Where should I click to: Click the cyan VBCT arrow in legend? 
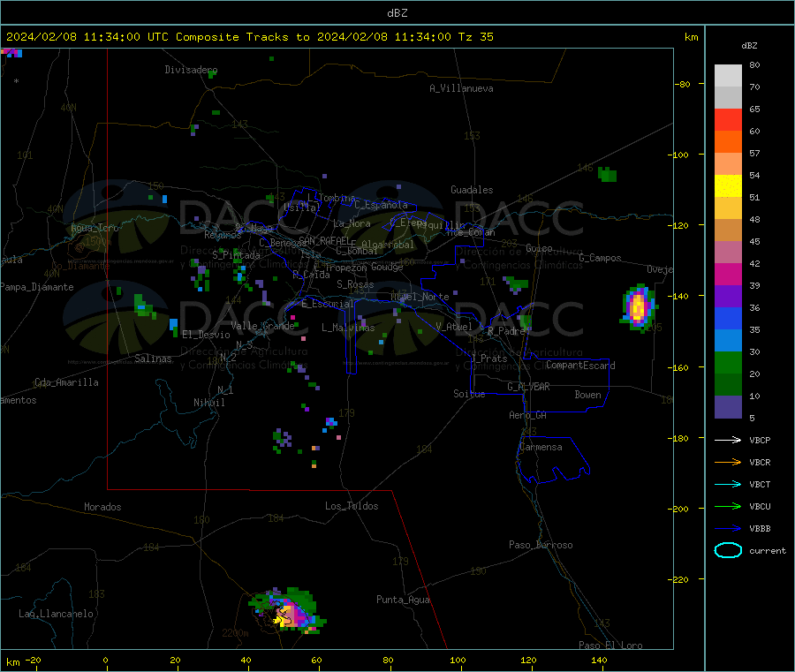728,485
